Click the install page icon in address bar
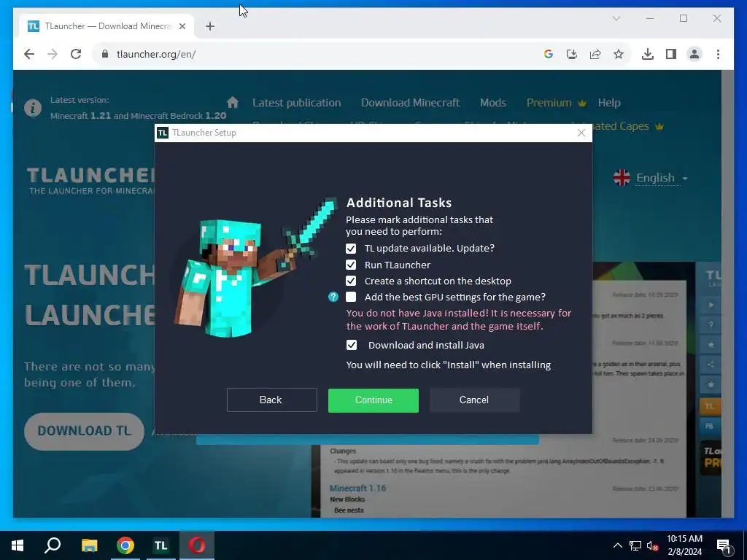This screenshot has width=747, height=560. [572, 54]
